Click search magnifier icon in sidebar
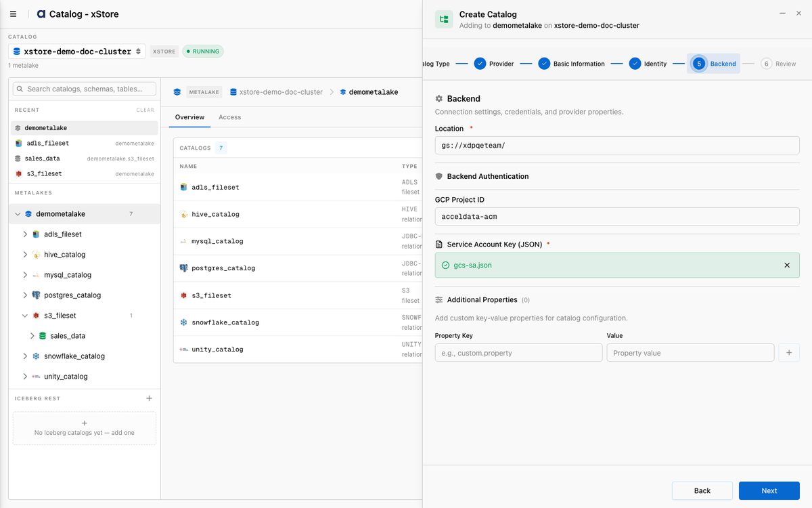Screen dimensions: 812x508 (x=21, y=89)
